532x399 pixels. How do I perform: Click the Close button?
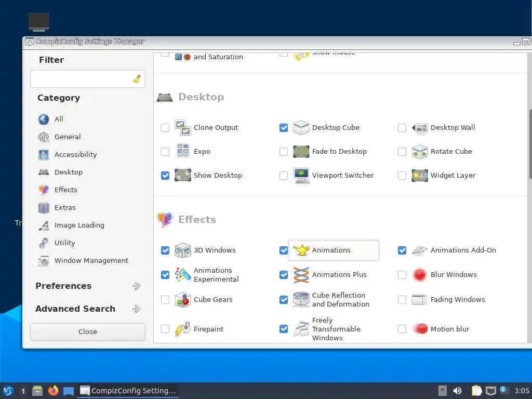[x=87, y=332]
